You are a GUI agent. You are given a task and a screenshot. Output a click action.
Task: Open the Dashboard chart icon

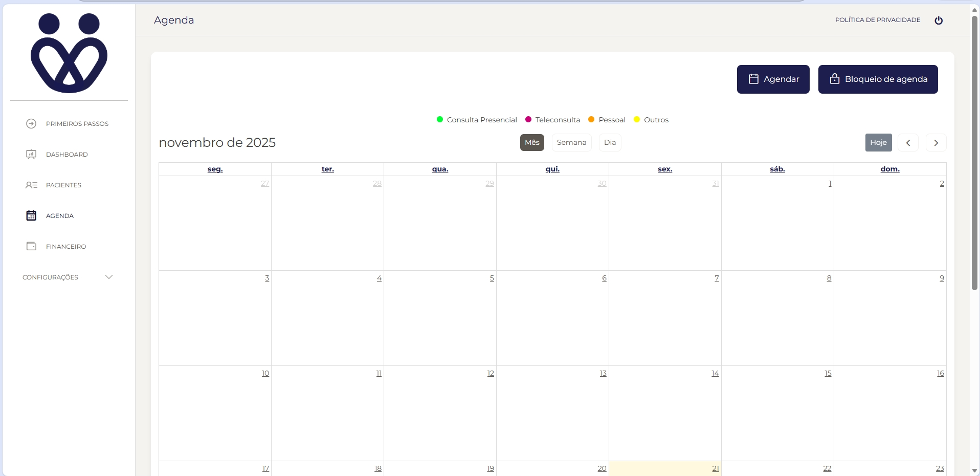31,155
